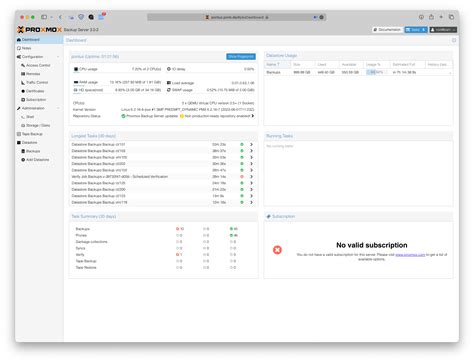474x362 pixels.
Task: Sort by the Estimated Full column
Action: 407,64
